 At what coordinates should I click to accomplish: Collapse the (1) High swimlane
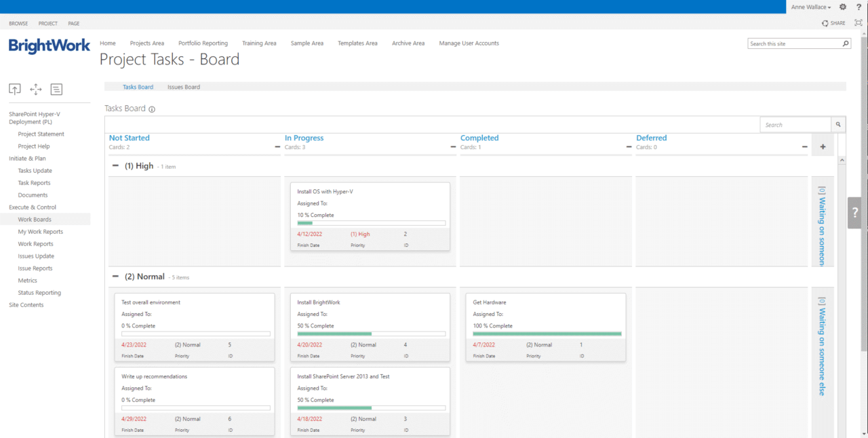point(115,165)
